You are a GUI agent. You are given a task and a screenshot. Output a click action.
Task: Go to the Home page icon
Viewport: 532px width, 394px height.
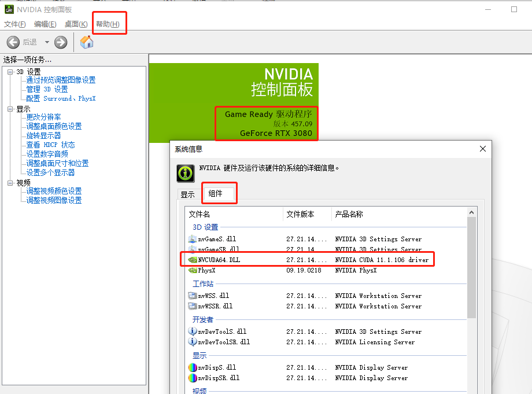click(x=87, y=42)
